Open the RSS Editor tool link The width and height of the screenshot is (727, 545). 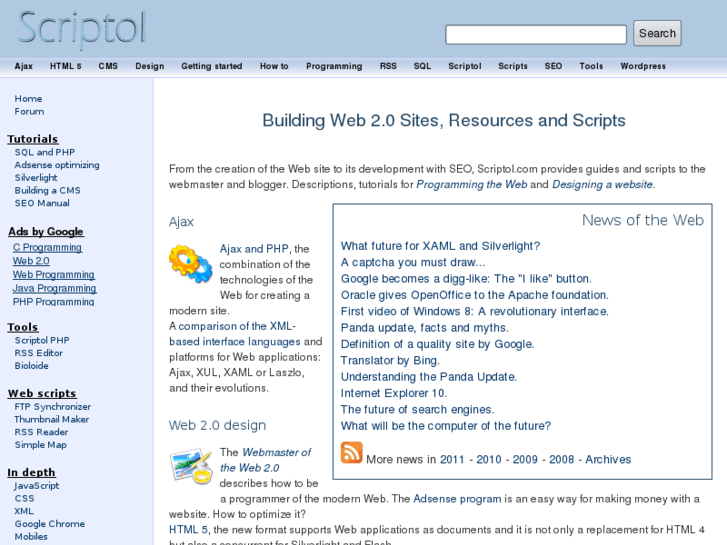pyautogui.click(x=39, y=353)
